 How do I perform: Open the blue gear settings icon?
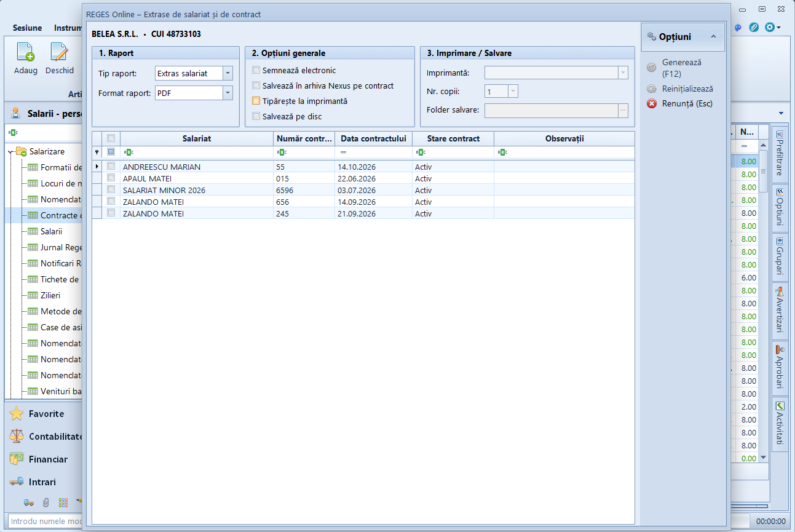(x=769, y=28)
